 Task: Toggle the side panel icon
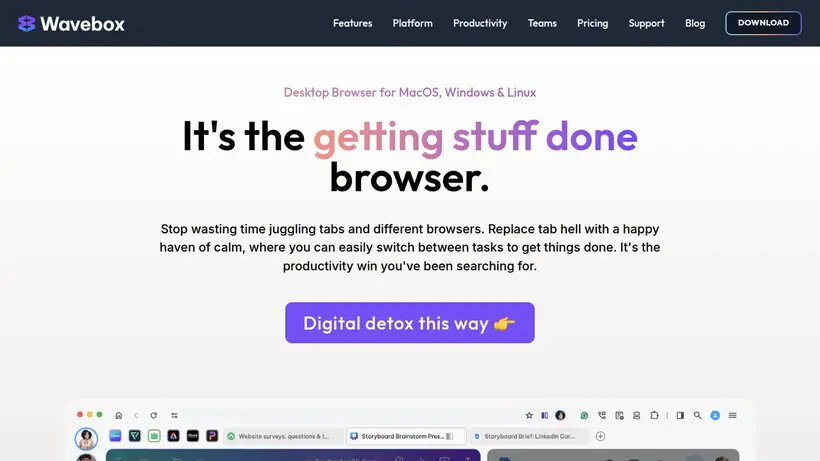click(x=680, y=416)
